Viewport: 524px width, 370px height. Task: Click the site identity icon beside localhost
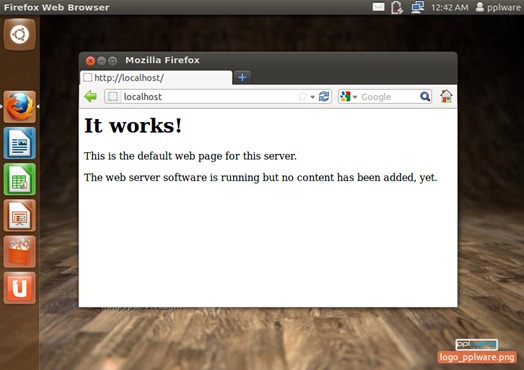pyautogui.click(x=113, y=97)
